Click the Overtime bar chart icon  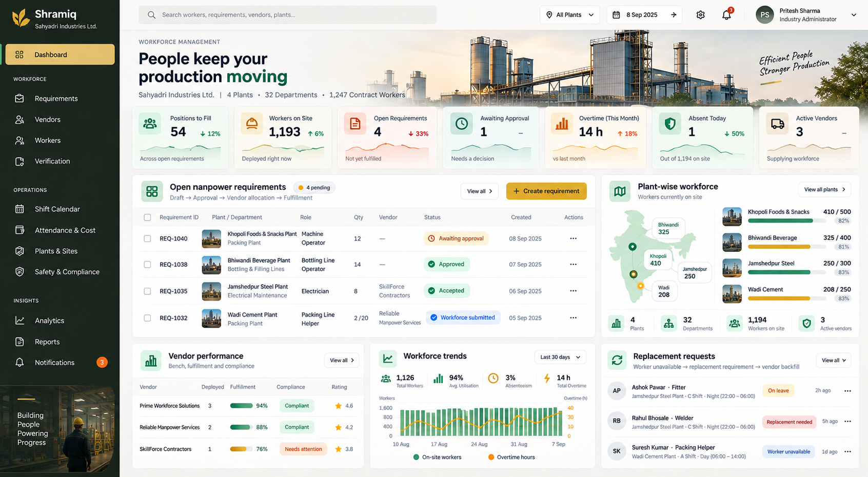pos(562,124)
